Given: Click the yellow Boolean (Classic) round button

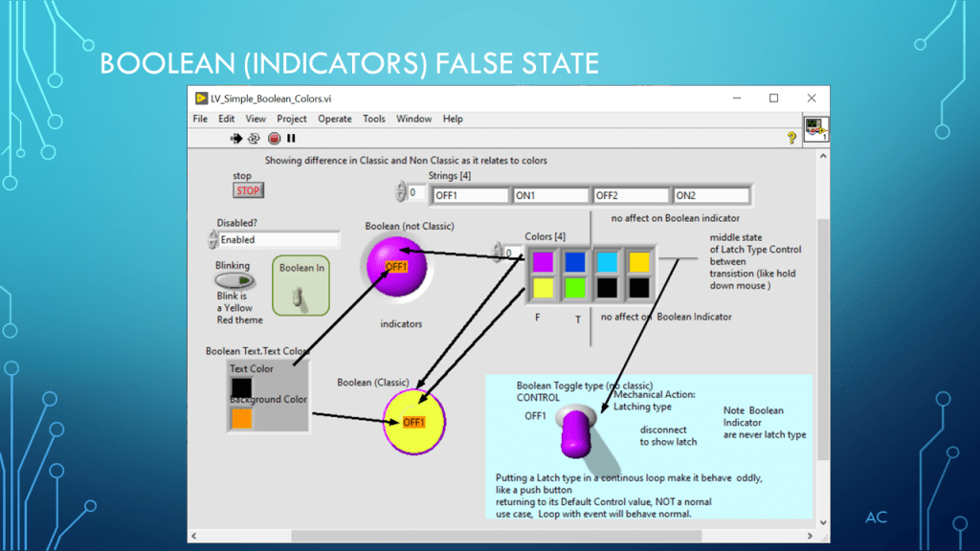Looking at the screenshot, I should pos(414,422).
